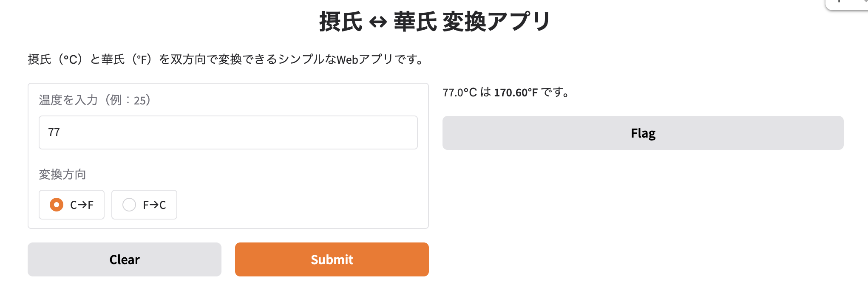
Task: Click the 温度を入力 field label
Action: coord(94,100)
